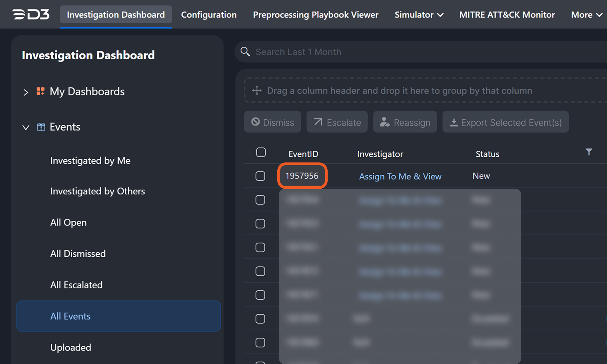Open the Configuration tab
The height and width of the screenshot is (364, 607).
point(209,15)
